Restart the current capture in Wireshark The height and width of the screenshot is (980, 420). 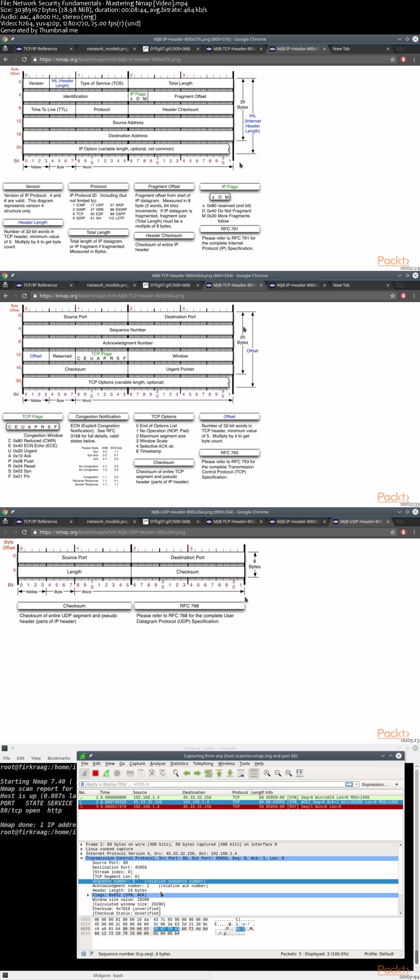[106, 773]
